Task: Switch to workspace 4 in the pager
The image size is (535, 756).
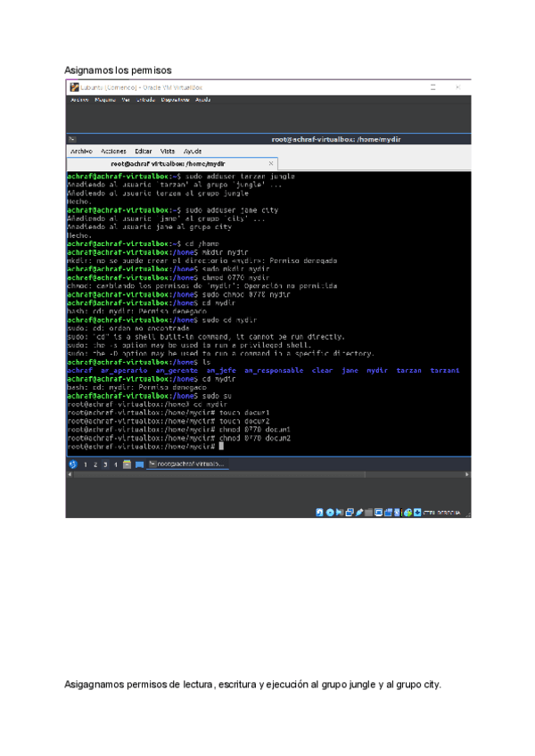Action: click(x=115, y=464)
